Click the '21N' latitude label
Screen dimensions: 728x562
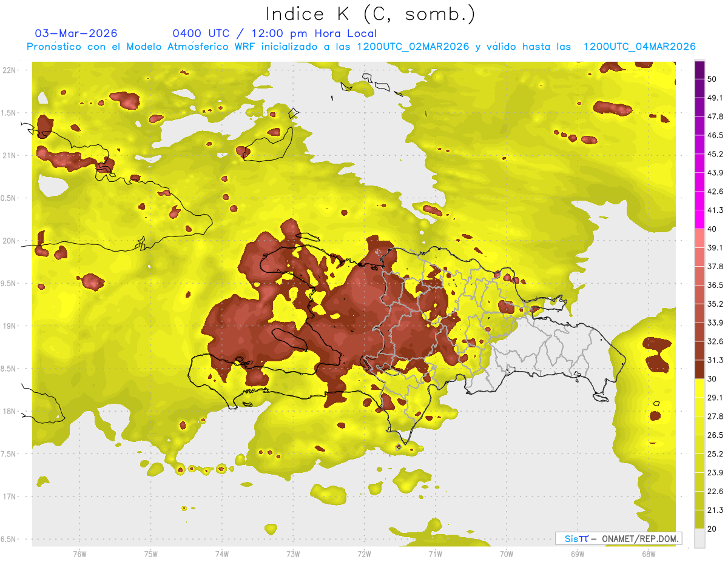8,155
